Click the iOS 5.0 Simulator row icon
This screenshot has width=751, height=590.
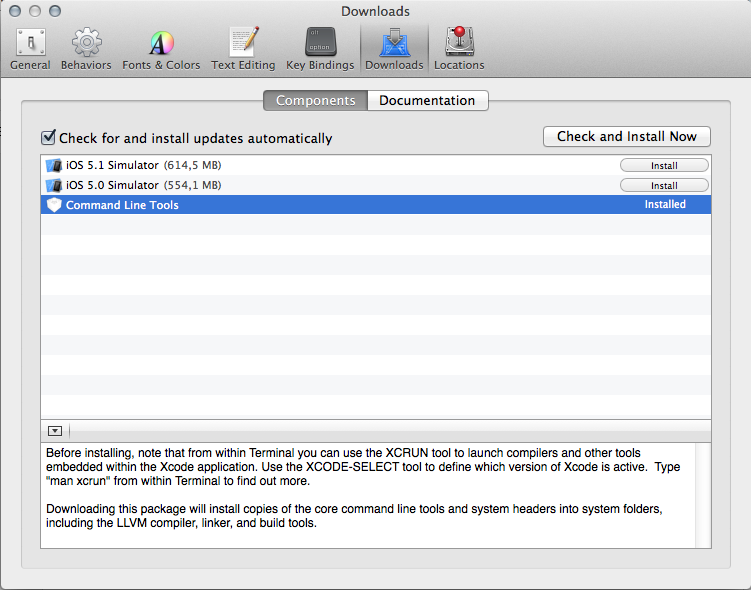click(54, 185)
